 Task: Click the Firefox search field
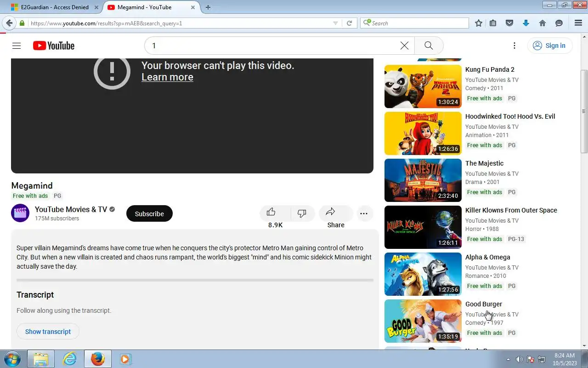[414, 23]
